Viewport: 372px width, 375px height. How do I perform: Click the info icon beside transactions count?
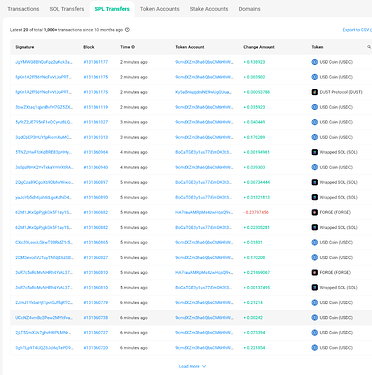(x=127, y=30)
